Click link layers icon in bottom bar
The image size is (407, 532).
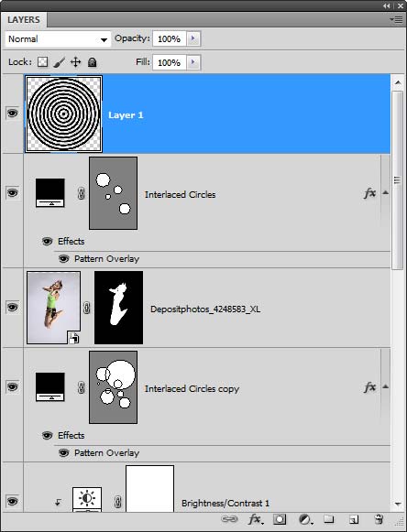click(229, 519)
